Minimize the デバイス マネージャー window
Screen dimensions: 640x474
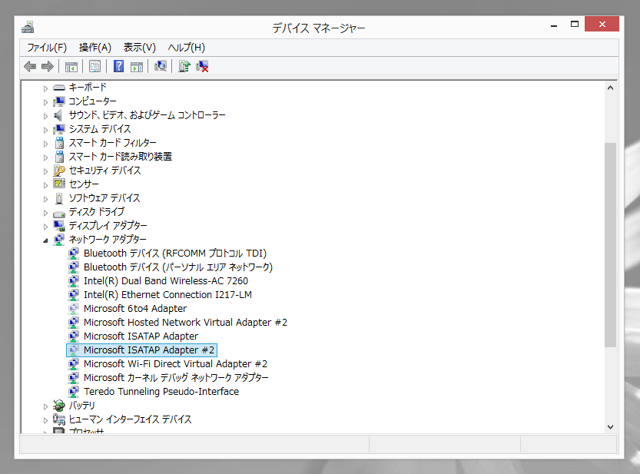pyautogui.click(x=554, y=25)
